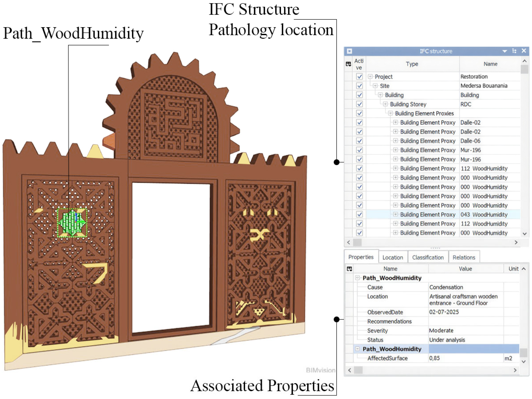Expand the 043 WoodHumidity proxy node
532x399 pixels.
pos(395,214)
